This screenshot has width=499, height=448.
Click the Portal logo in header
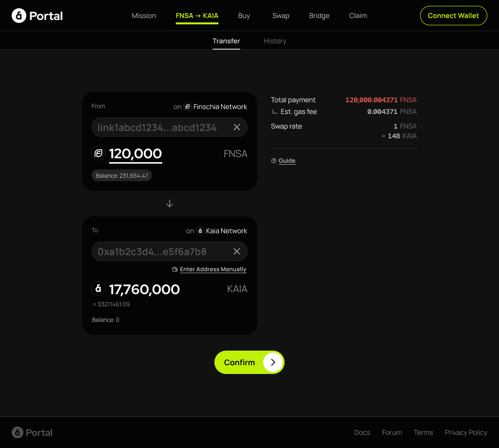[37, 16]
